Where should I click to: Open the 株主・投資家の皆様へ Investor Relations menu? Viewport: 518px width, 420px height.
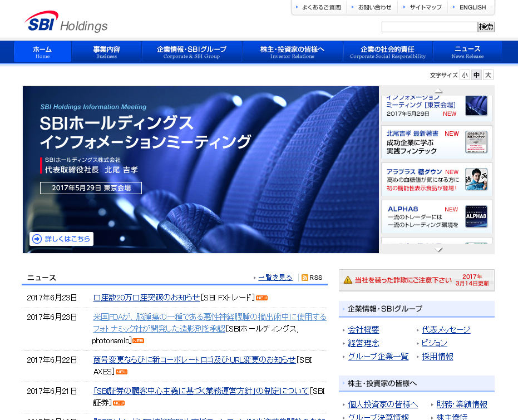click(x=292, y=52)
